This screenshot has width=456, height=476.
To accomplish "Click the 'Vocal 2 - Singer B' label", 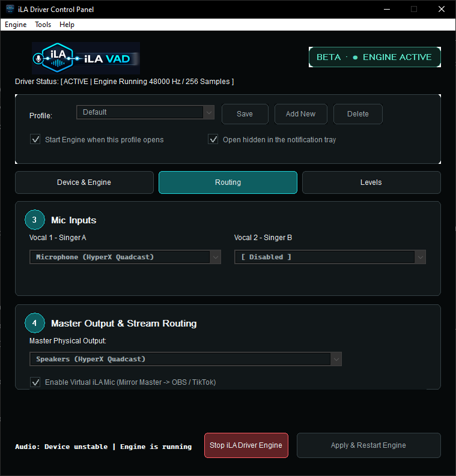I will 263,238.
